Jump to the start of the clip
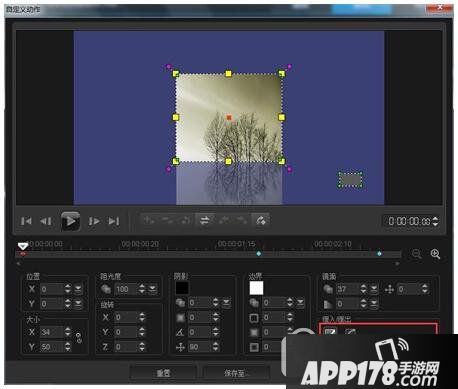This screenshot has height=389, width=458. [x=26, y=221]
